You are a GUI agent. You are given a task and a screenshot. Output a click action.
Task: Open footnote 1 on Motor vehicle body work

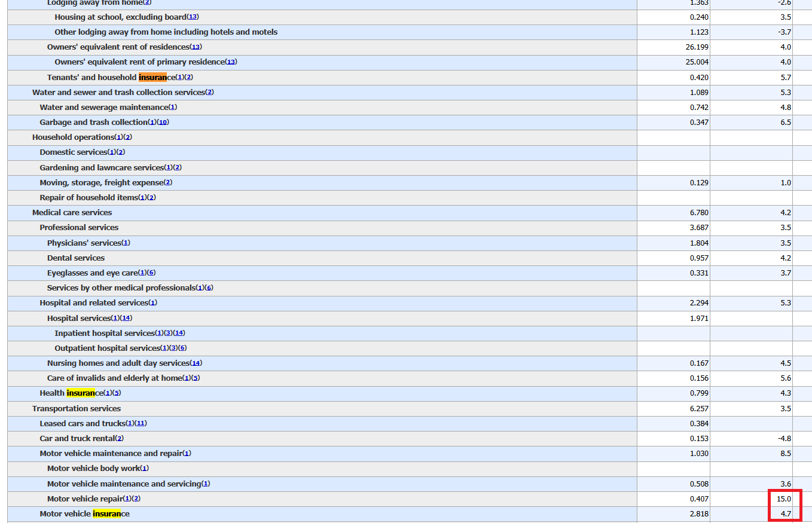[145, 469]
